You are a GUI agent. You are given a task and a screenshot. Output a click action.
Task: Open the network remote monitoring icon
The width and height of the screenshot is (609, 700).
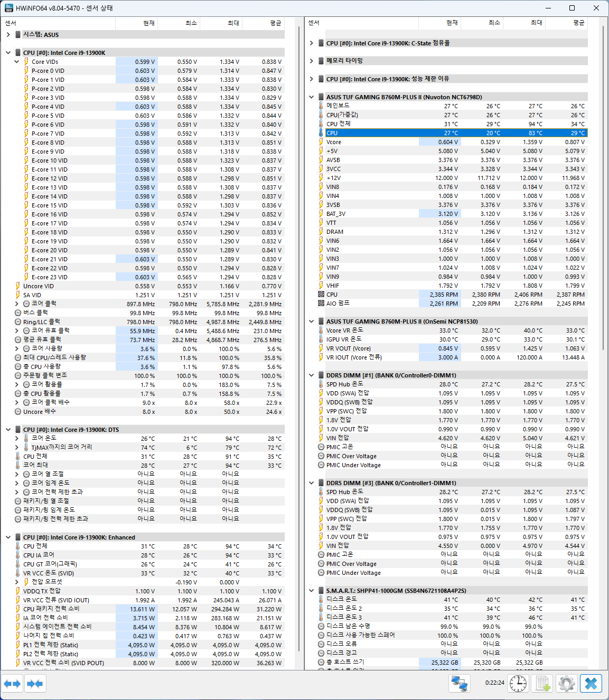pyautogui.click(x=460, y=684)
